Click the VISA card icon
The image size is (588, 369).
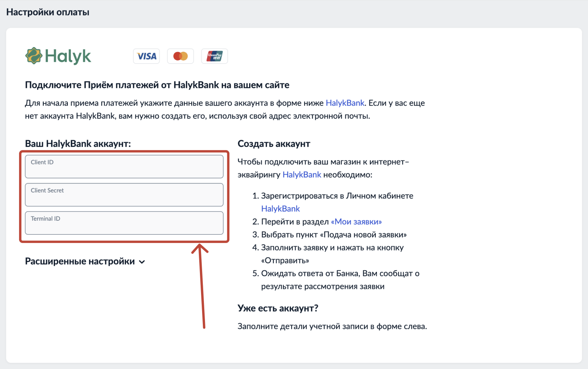[x=146, y=56]
